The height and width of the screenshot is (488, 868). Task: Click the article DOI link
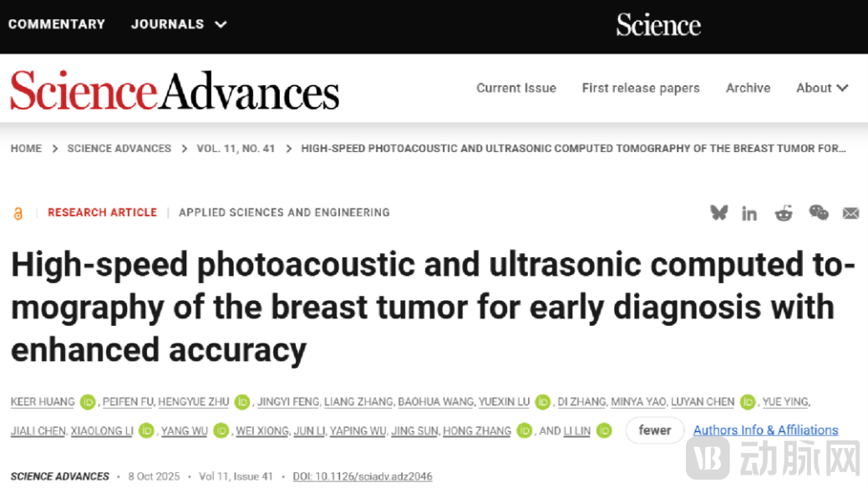(x=362, y=476)
